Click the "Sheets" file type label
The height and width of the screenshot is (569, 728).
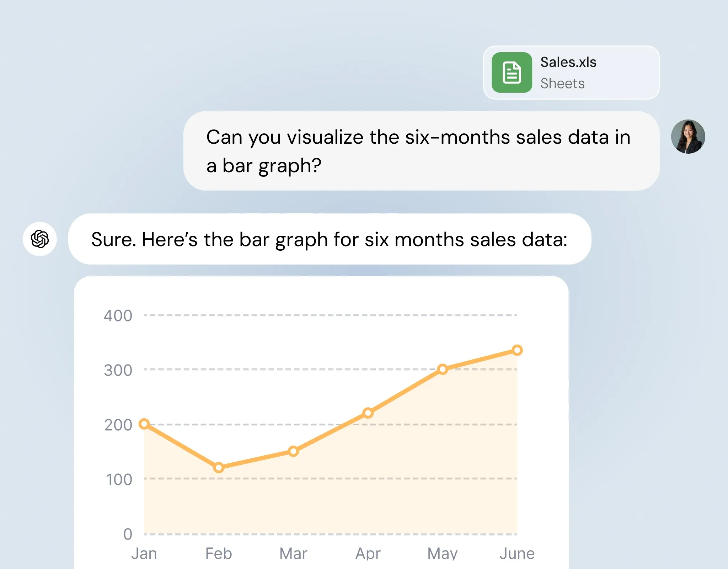562,84
